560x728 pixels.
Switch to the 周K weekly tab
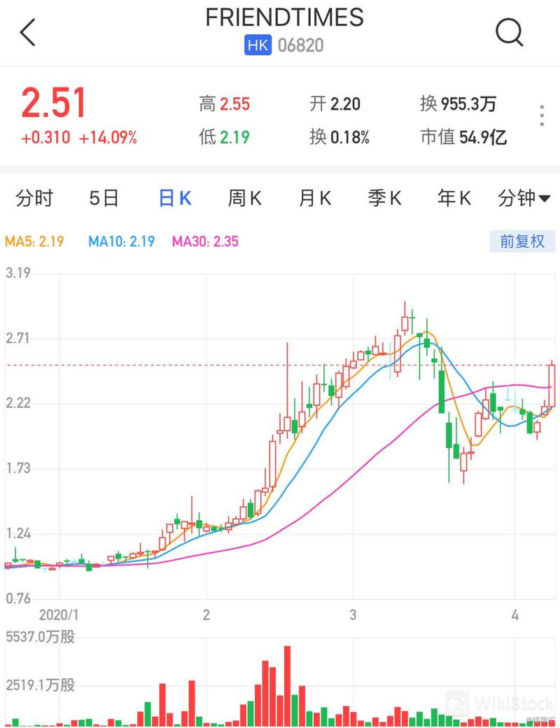(x=244, y=199)
